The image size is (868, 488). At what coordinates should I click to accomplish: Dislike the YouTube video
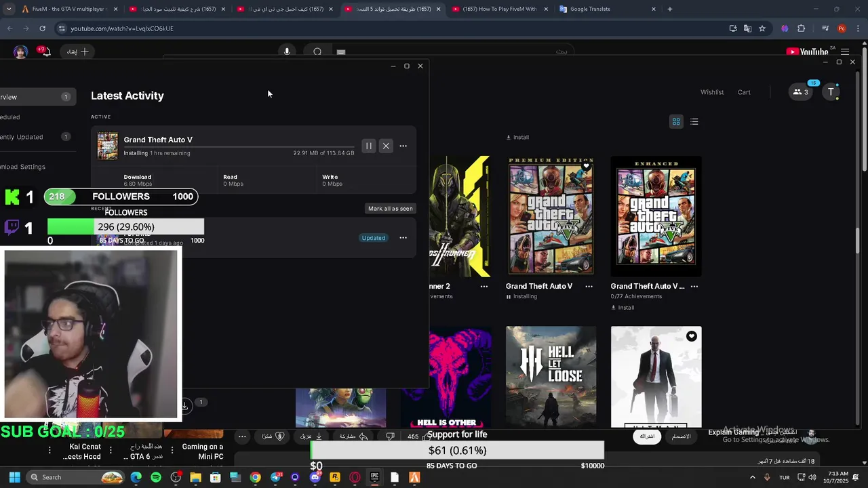point(390,436)
